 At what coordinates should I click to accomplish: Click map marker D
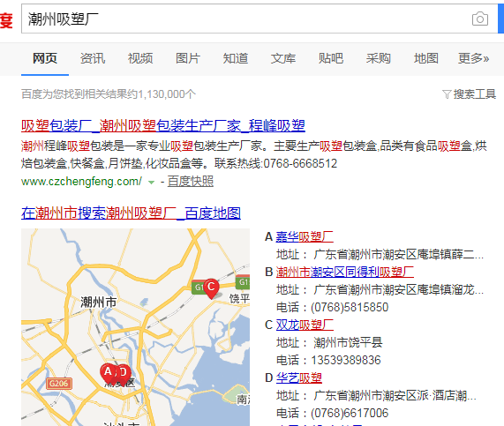tap(124, 374)
